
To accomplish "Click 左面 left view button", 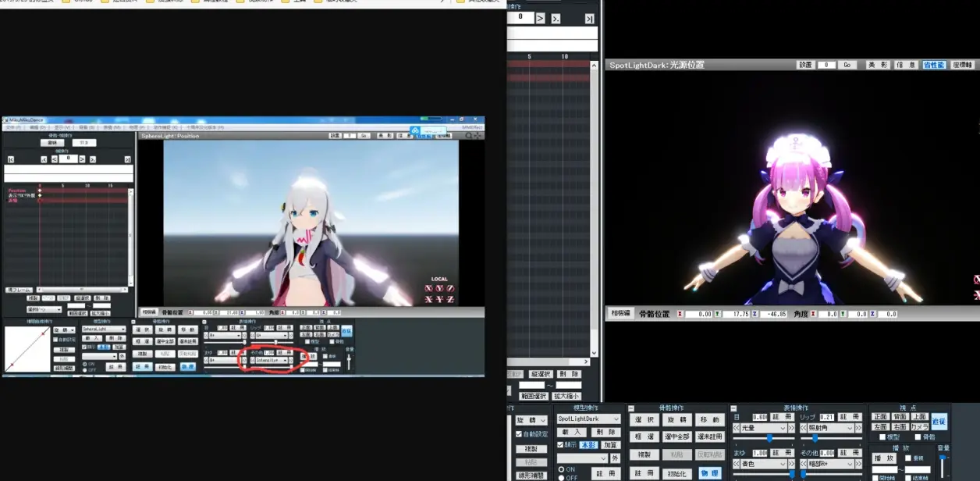I will click(881, 426).
